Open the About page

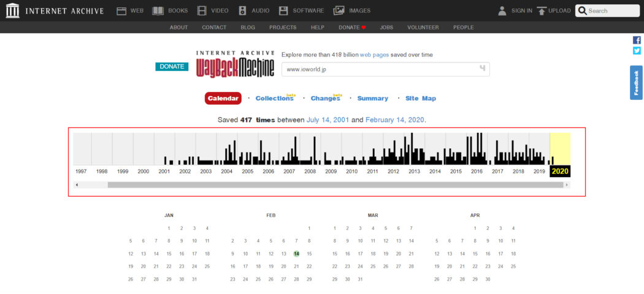(x=178, y=28)
